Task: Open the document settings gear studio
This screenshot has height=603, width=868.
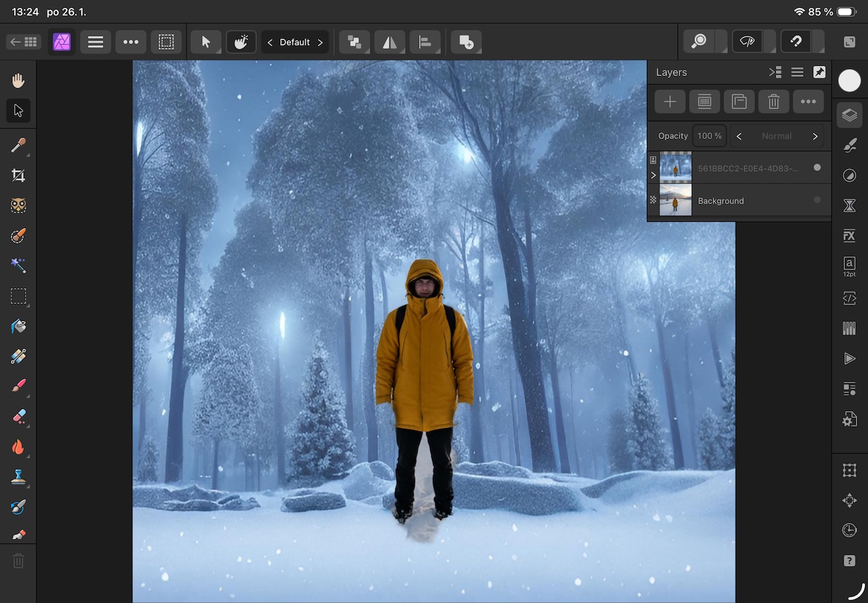Action: coord(849,419)
